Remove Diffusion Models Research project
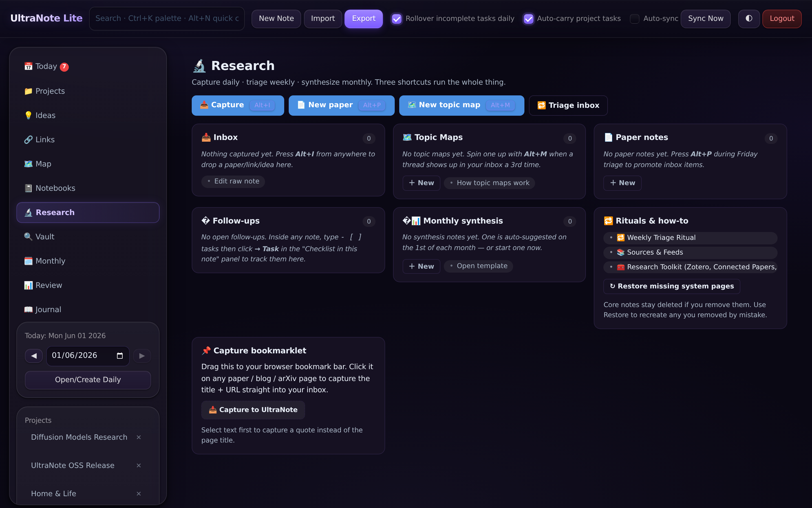Screen dimensions: 812x508 pos(139,437)
